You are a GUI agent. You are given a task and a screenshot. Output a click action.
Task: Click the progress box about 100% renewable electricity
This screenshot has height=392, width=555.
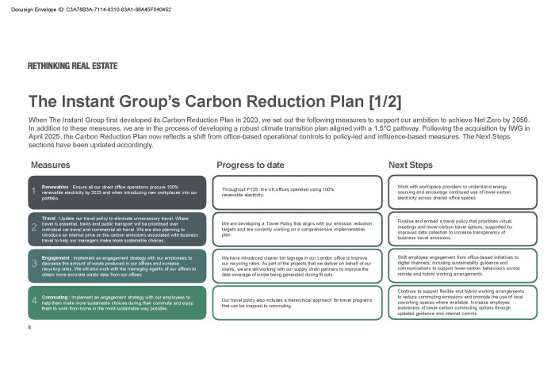[297, 192]
